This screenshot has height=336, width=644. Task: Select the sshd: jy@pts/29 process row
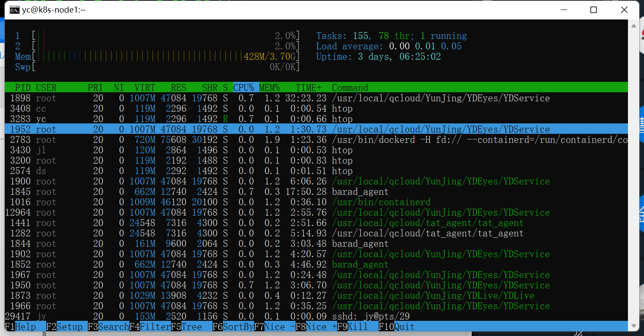click(x=316, y=317)
